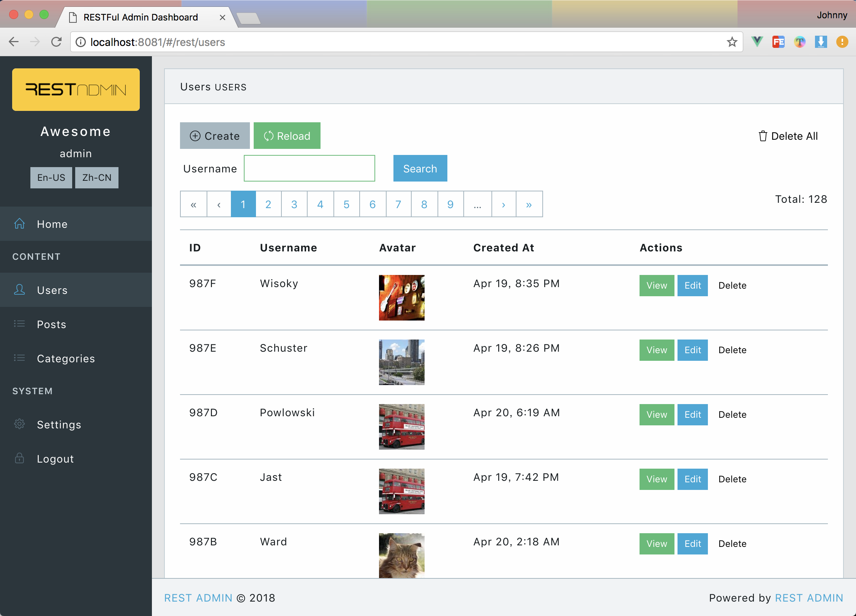The height and width of the screenshot is (616, 856).
Task: Click the Users person icon in sidebar
Action: pyautogui.click(x=19, y=290)
